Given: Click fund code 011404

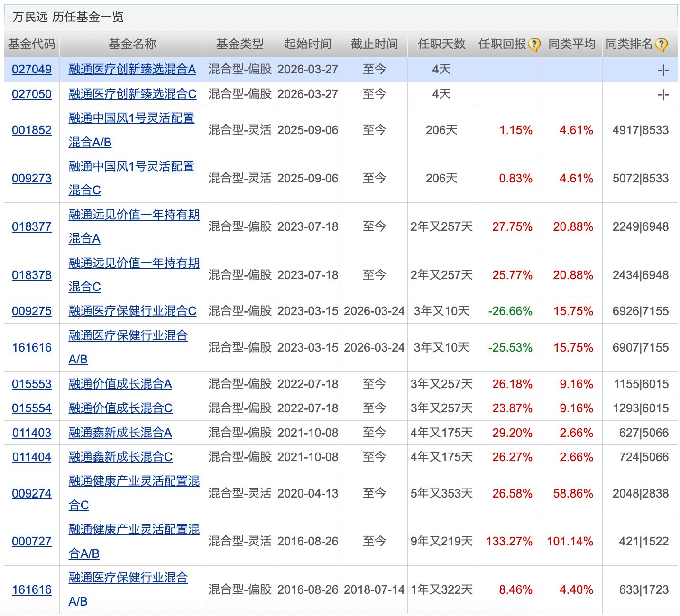Looking at the screenshot, I should pyautogui.click(x=32, y=457).
